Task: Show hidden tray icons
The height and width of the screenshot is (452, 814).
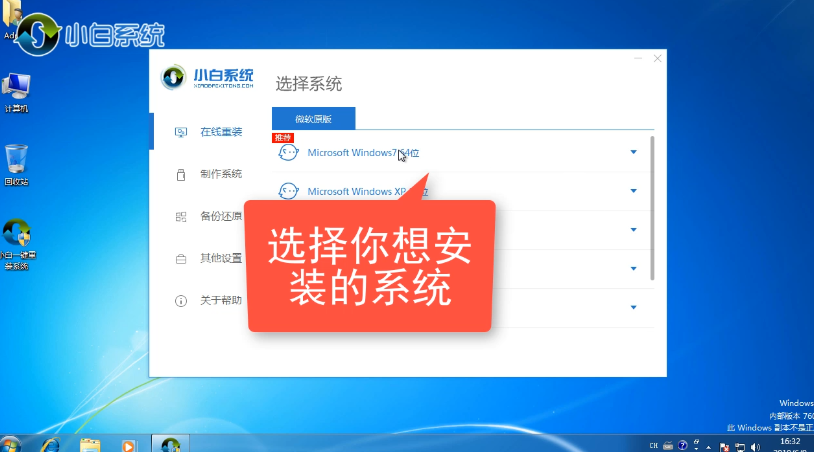Action: (709, 447)
